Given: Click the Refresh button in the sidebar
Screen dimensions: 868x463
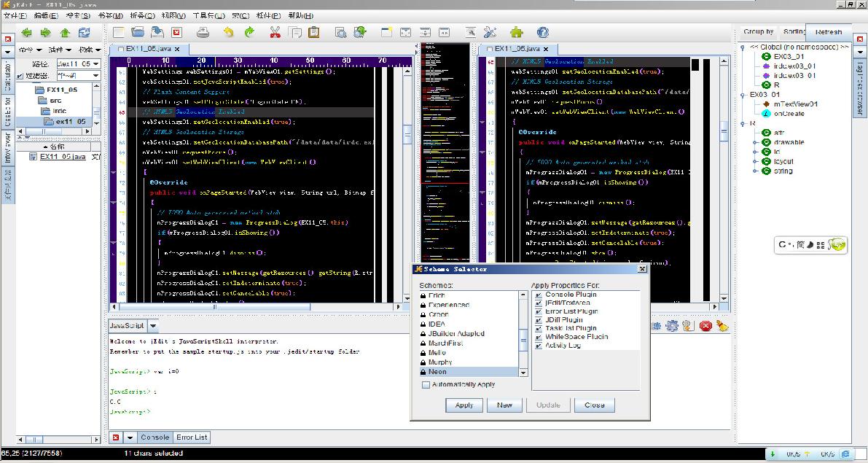Looking at the screenshot, I should click(829, 32).
